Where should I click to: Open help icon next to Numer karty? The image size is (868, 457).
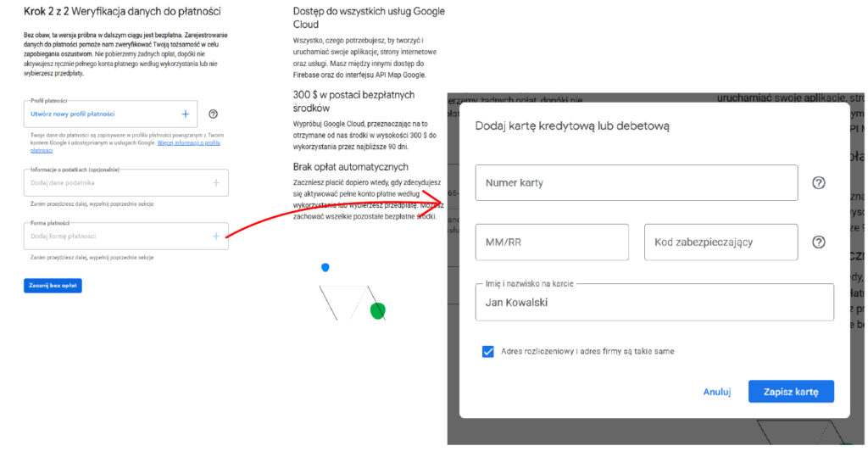click(x=818, y=182)
